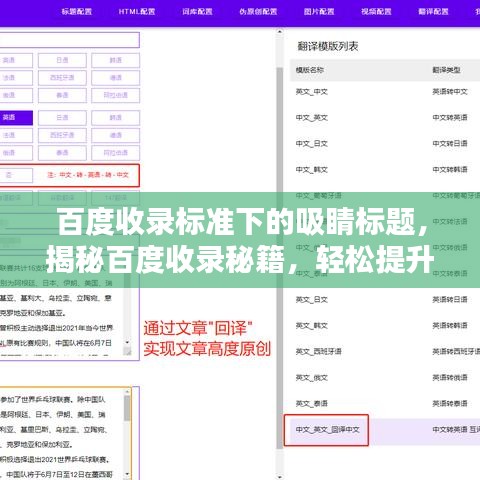Image resolution: width=480 pixels, height=480 pixels.
Task: Click the translated result box scrollbar down arrow
Action: (x=127, y=474)
